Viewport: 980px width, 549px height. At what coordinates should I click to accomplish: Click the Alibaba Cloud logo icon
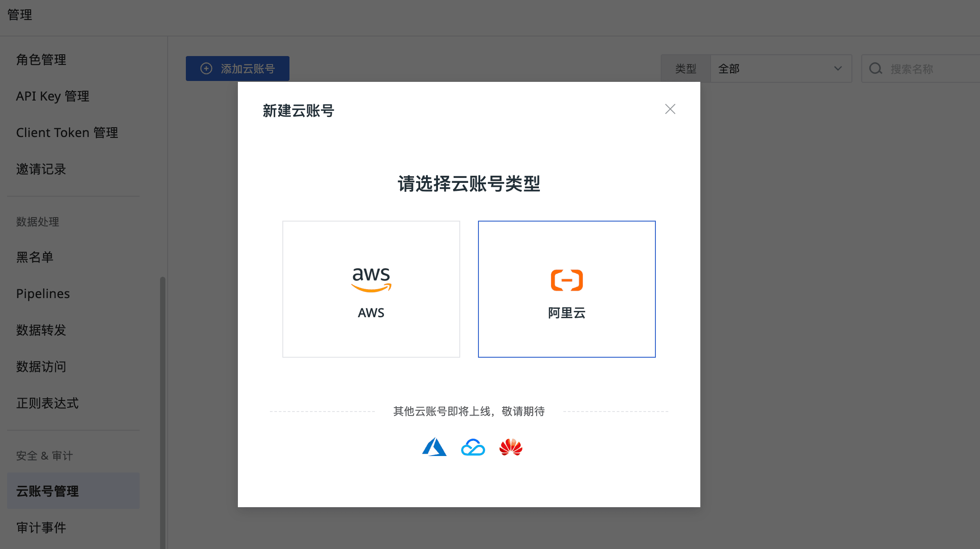point(566,280)
